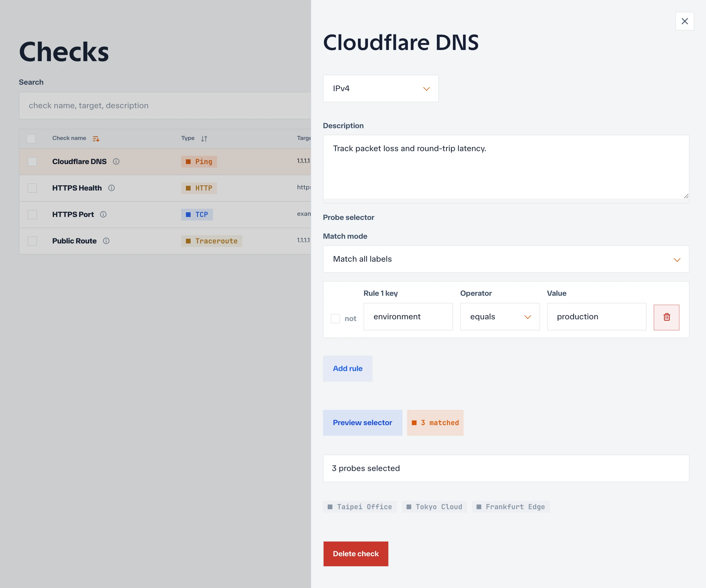
Task: Grab the Description resize handle
Action: click(x=686, y=196)
